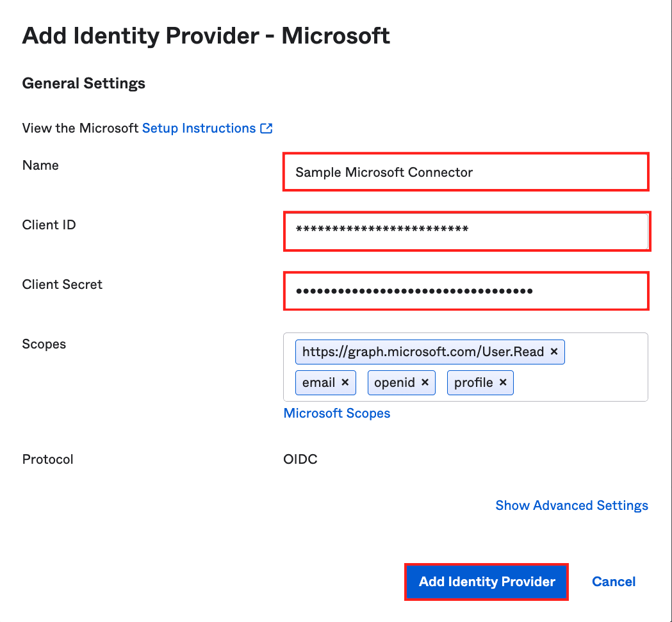This screenshot has height=622, width=672.
Task: Focus the Name input field
Action: (466, 172)
